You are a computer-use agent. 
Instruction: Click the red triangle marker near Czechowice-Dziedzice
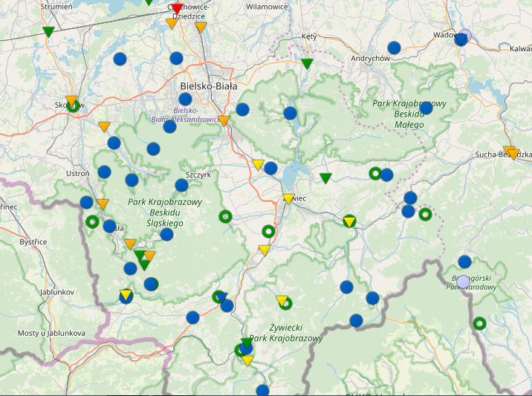177,8
